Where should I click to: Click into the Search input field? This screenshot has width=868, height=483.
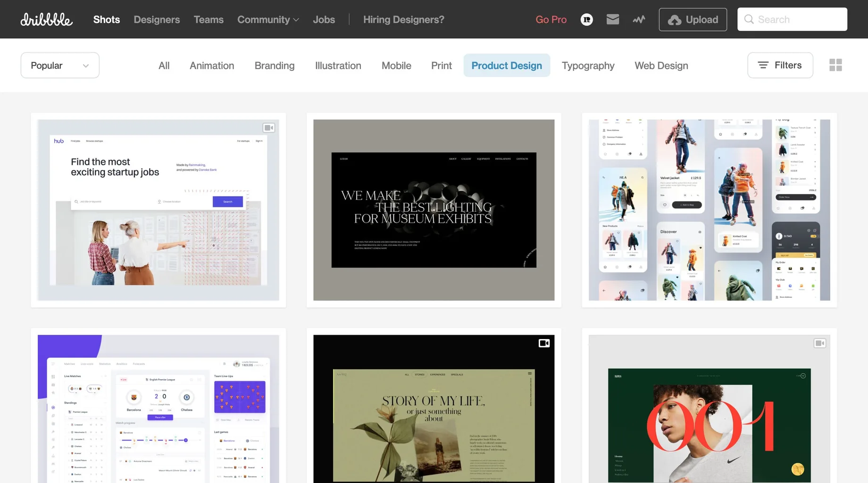[x=792, y=19]
